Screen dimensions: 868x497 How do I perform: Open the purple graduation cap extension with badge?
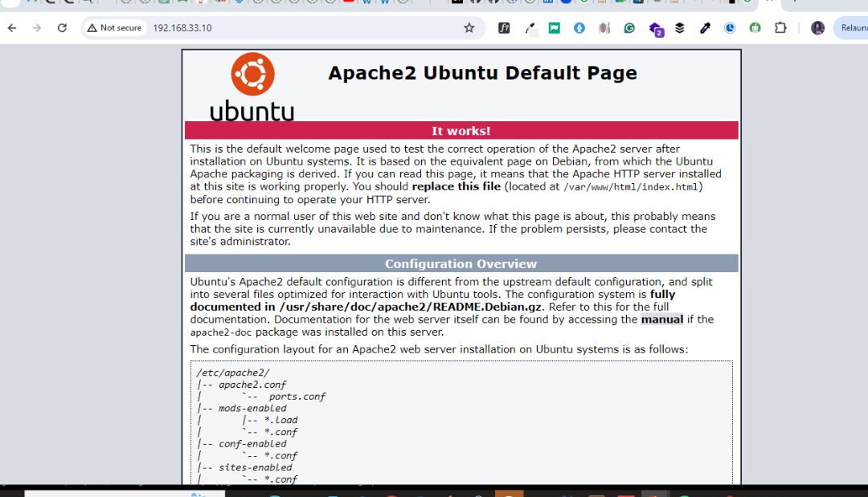[656, 29]
